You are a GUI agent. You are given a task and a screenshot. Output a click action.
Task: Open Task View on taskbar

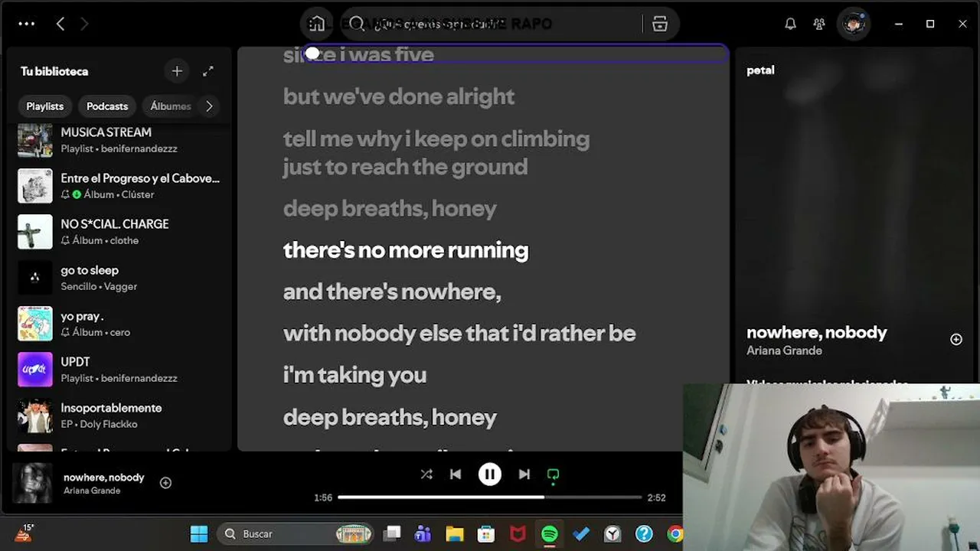tap(393, 534)
